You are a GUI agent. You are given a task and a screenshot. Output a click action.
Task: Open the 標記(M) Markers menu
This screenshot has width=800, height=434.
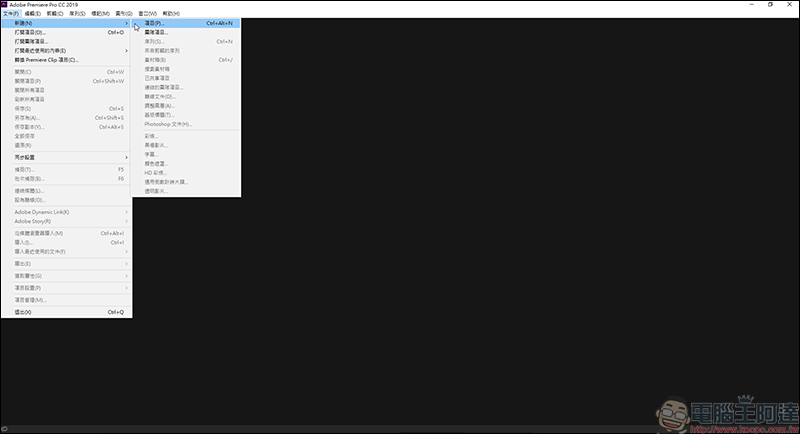[101, 14]
